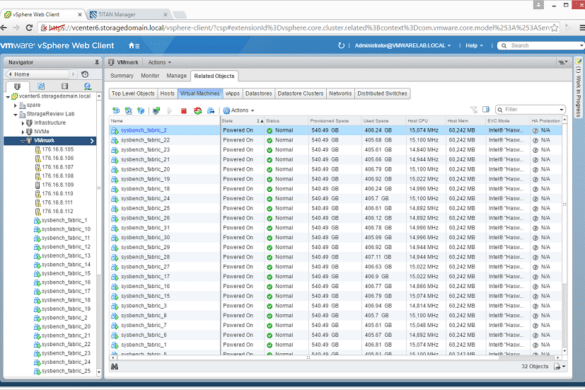Open the Navigator history clock icon
The height and width of the screenshot is (390, 585).
click(x=85, y=74)
